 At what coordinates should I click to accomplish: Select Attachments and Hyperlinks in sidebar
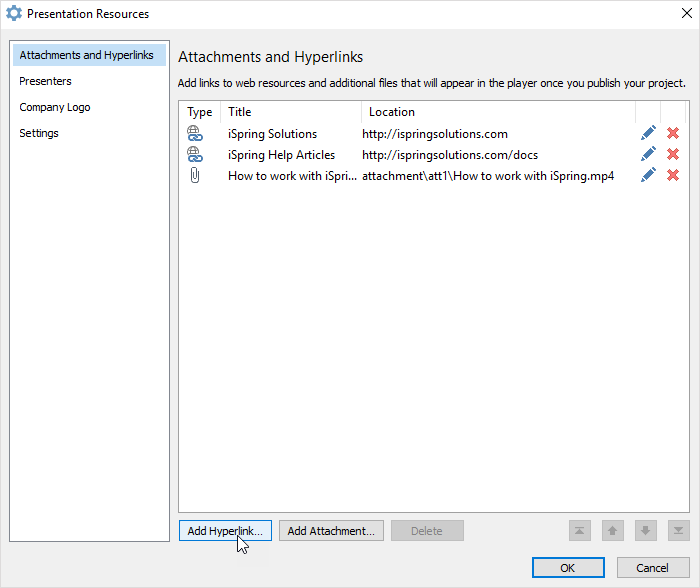[87, 55]
